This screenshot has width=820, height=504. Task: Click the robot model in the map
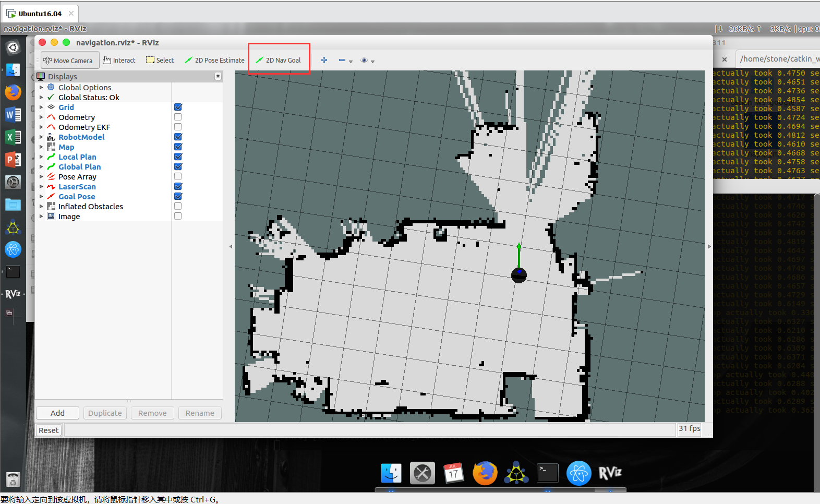pos(519,275)
